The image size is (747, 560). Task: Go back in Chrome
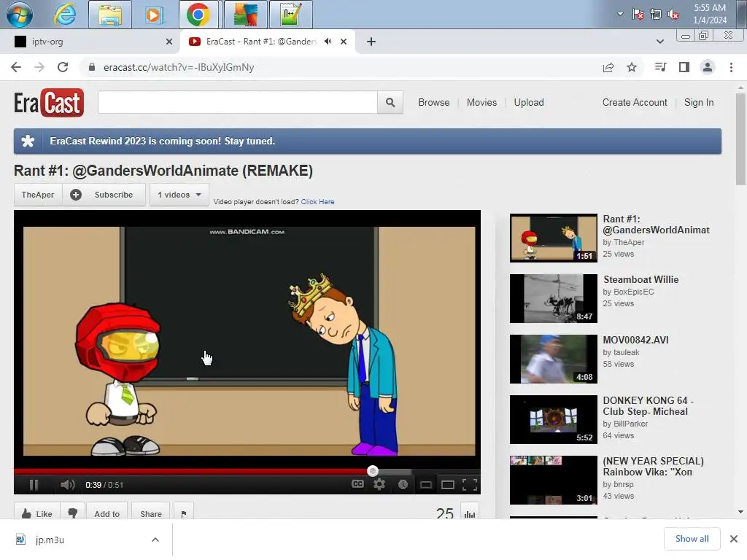16,67
